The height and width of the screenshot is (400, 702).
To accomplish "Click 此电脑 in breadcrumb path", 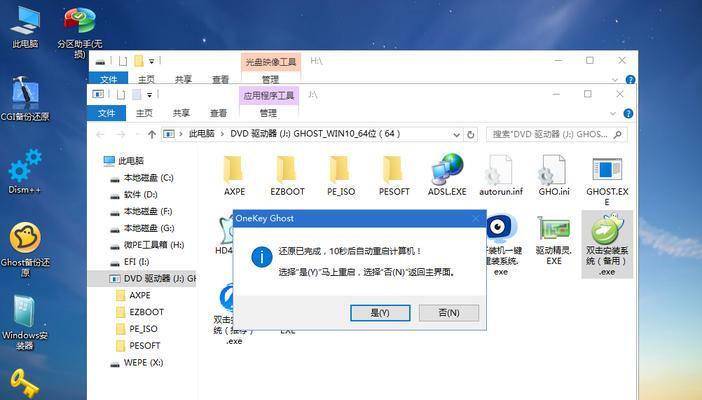I will 201,134.
